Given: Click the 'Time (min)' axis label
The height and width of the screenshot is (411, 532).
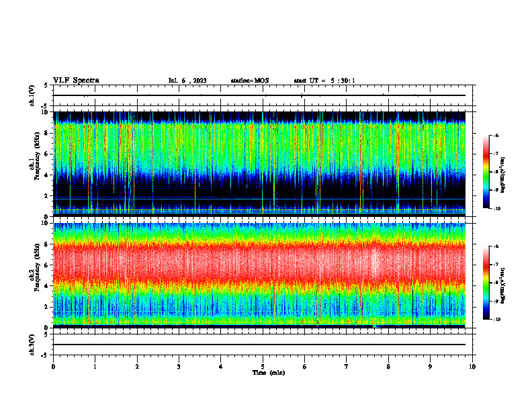Looking at the screenshot, I should 269,373.
